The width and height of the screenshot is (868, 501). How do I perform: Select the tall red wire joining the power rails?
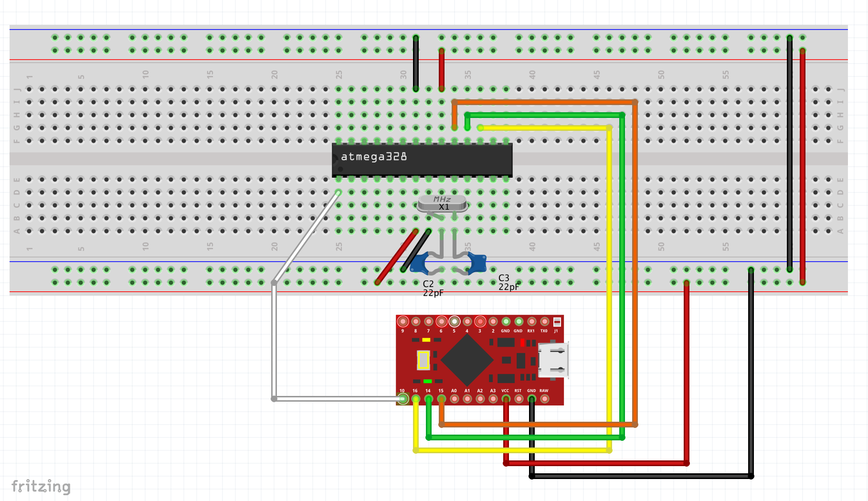(803, 166)
